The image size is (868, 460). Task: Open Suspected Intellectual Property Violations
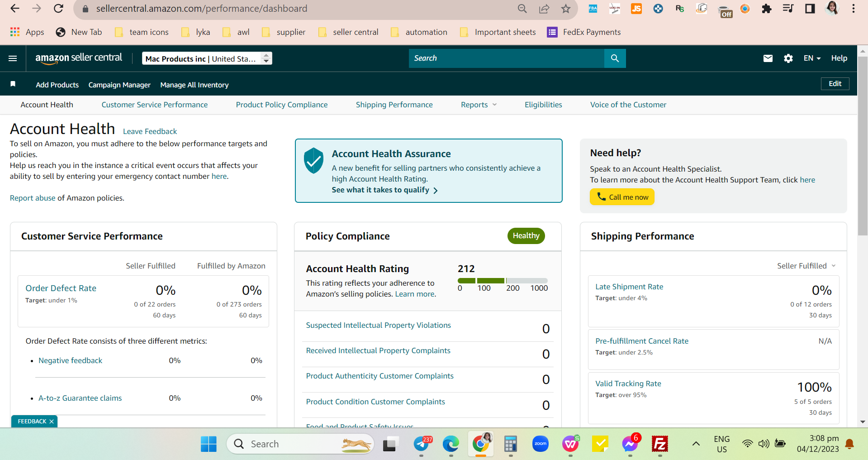[x=379, y=325]
